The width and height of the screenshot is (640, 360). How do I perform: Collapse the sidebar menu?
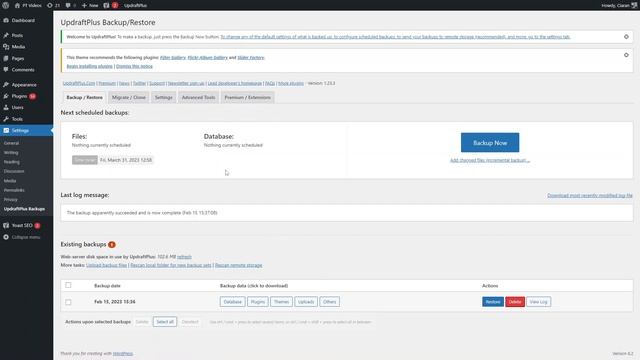tap(25, 237)
